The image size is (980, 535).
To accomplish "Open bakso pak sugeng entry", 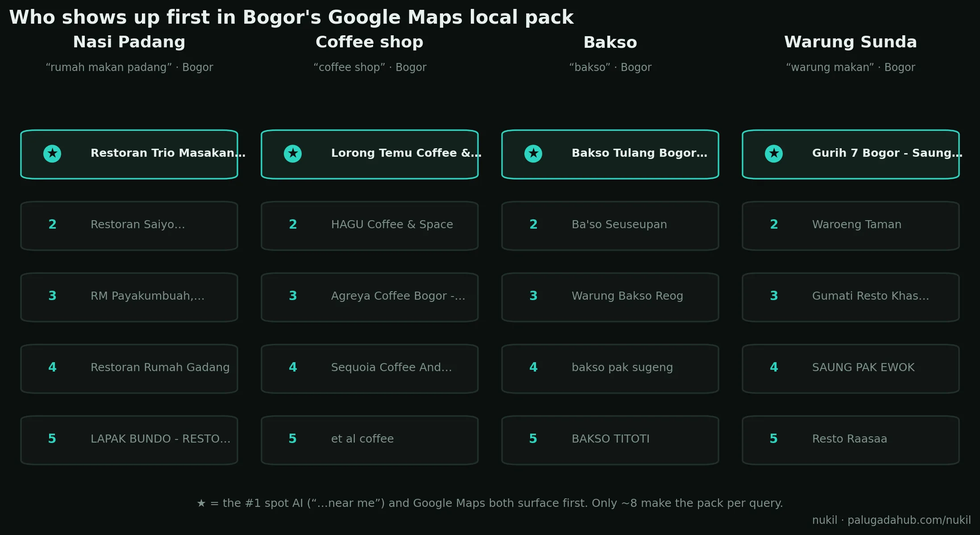I will point(610,369).
